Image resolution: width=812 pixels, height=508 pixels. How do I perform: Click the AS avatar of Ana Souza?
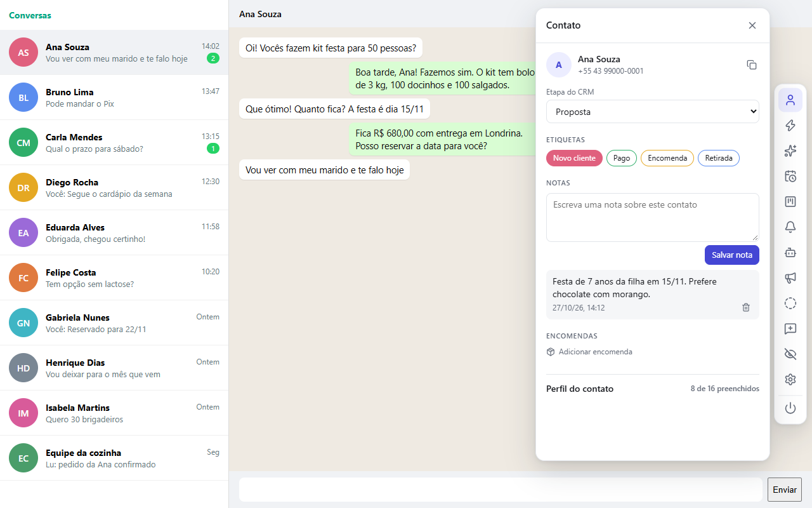[x=23, y=53]
